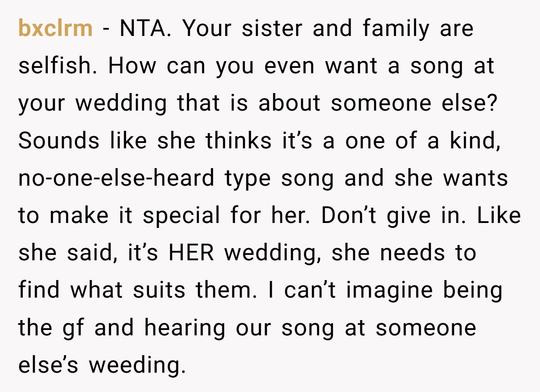The image size is (540, 392).
Task: Select the word "thinks"
Action: [x=238, y=141]
